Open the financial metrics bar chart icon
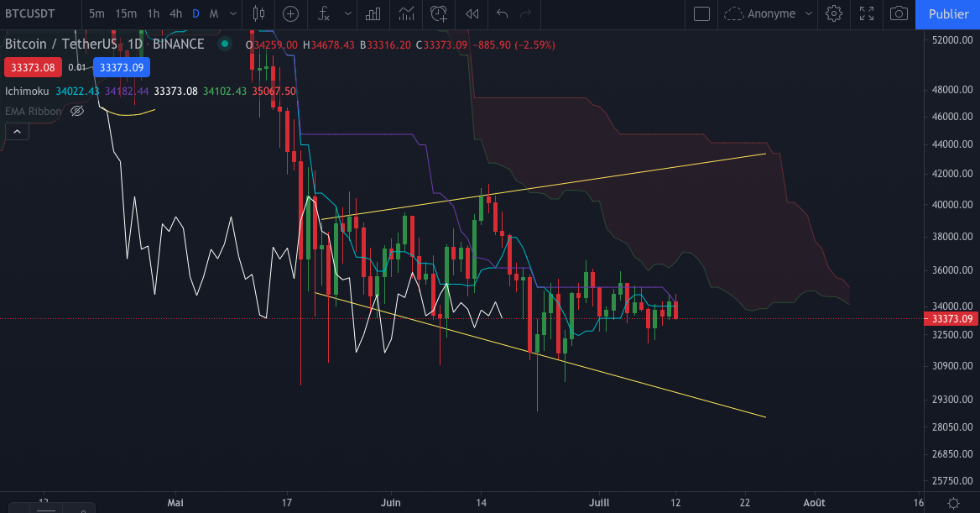 click(x=373, y=14)
